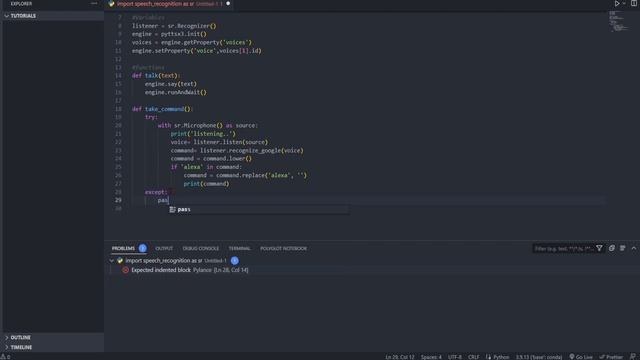Viewport: 640px width, 360px height.
Task: Click the problems count badge on PROBLEMS tab
Action: pyautogui.click(x=142, y=248)
